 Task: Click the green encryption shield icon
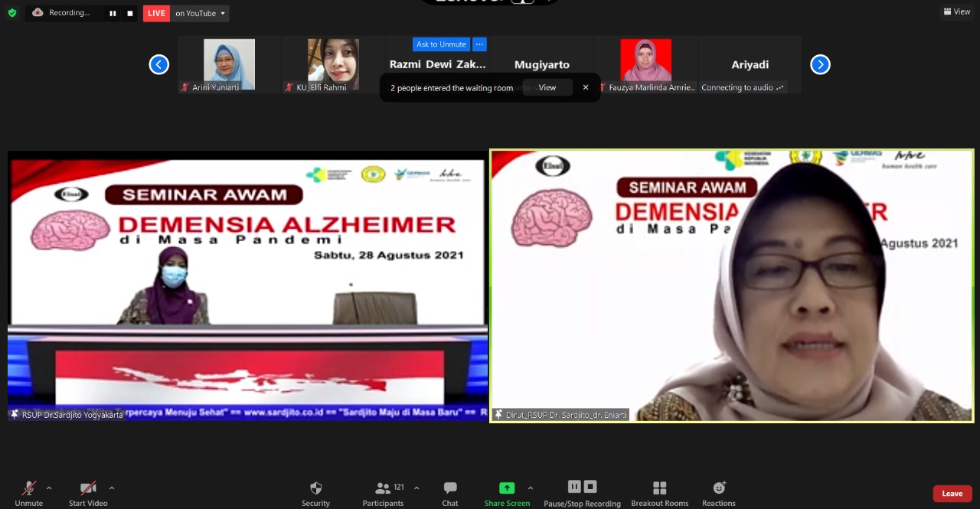(x=11, y=13)
